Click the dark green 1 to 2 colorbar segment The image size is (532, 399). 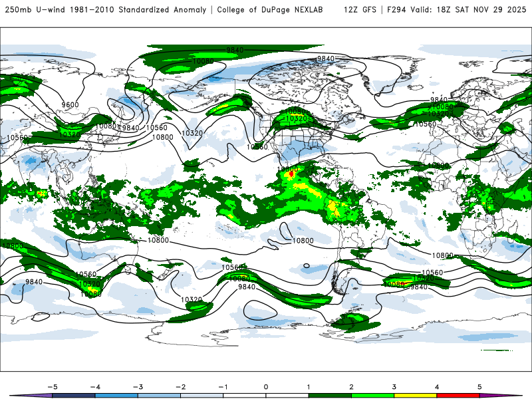(x=330, y=396)
